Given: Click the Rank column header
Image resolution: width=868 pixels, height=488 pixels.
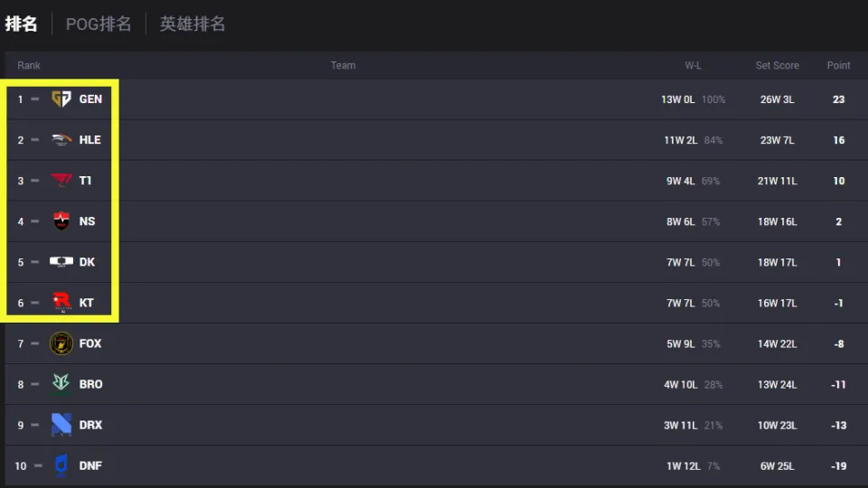Looking at the screenshot, I should [x=29, y=65].
